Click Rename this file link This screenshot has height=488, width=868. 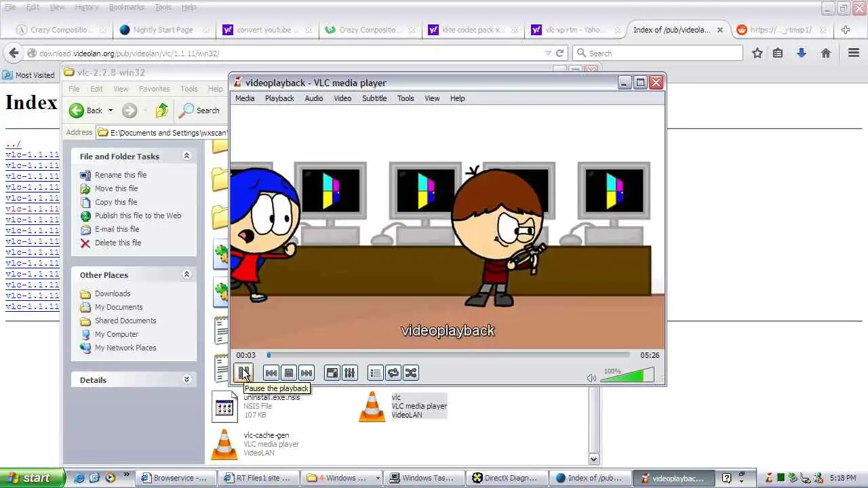point(121,175)
